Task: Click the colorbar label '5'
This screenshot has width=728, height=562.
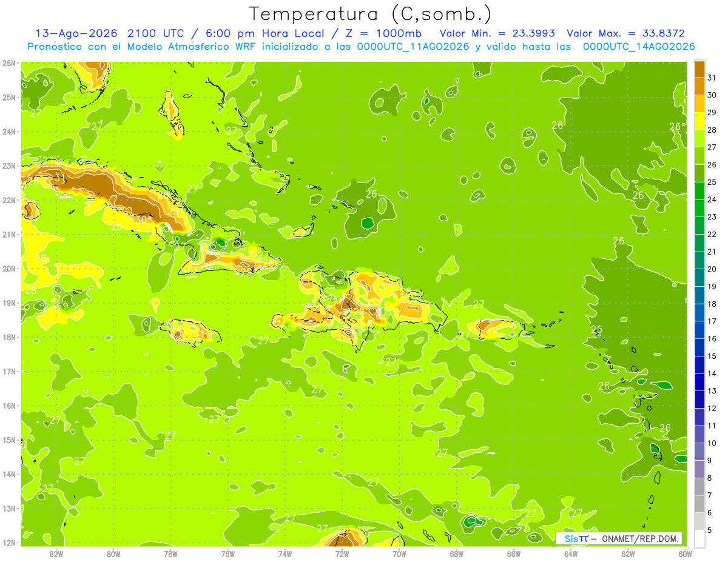Action: [x=710, y=530]
